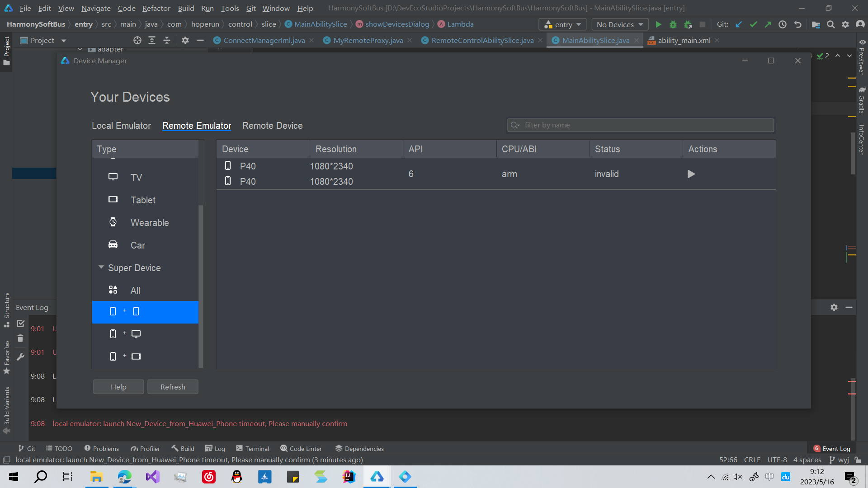Image resolution: width=868 pixels, height=488 pixels.
Task: Open the Event Log settings gear
Action: [x=834, y=307]
